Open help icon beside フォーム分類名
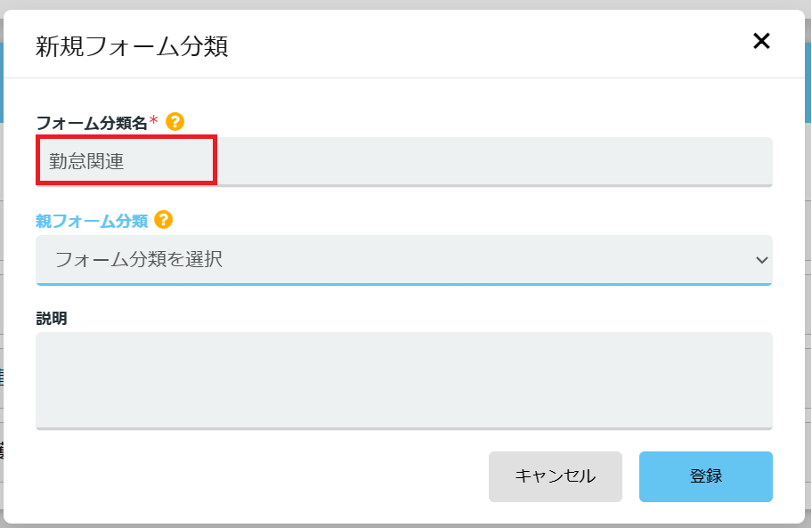The image size is (812, 528). tap(175, 122)
